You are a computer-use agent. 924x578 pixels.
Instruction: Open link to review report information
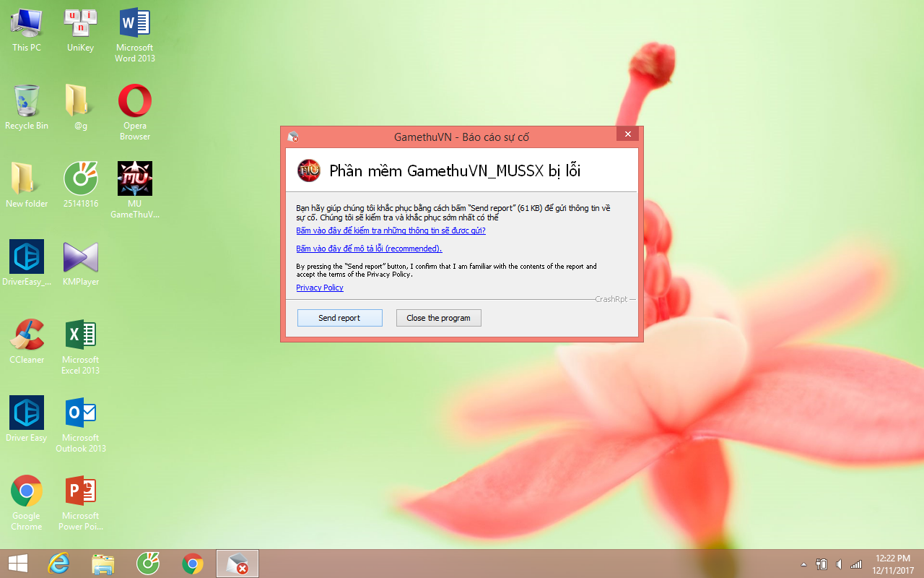point(391,230)
